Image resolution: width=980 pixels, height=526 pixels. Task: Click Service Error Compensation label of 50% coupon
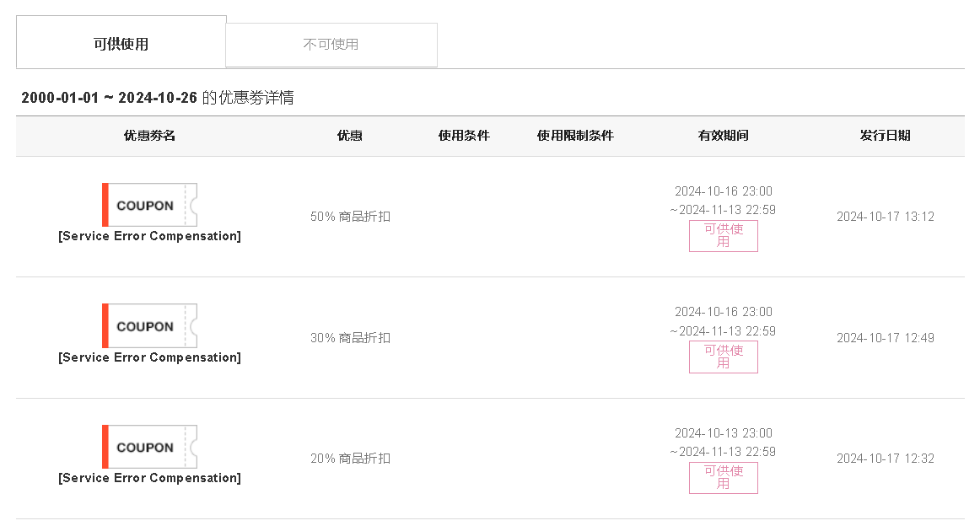tap(149, 236)
